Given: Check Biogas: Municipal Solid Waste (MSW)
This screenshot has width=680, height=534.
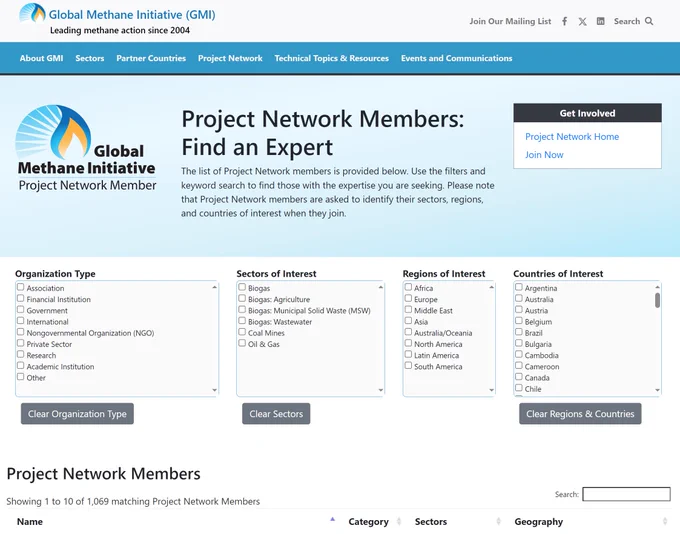Looking at the screenshot, I should point(242,310).
